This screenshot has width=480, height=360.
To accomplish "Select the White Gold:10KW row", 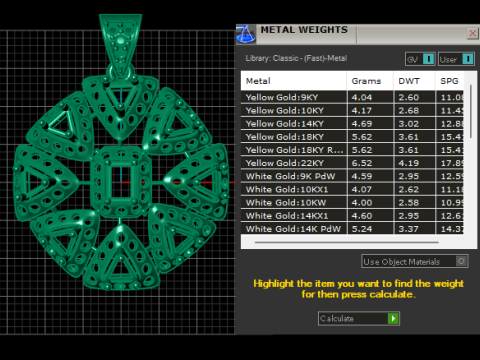I will coord(352,203).
